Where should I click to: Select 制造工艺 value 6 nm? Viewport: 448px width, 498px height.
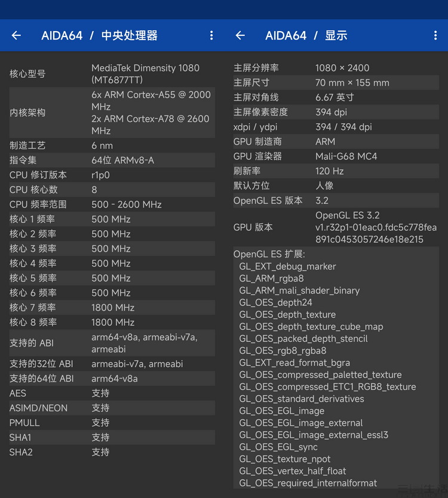click(102, 145)
